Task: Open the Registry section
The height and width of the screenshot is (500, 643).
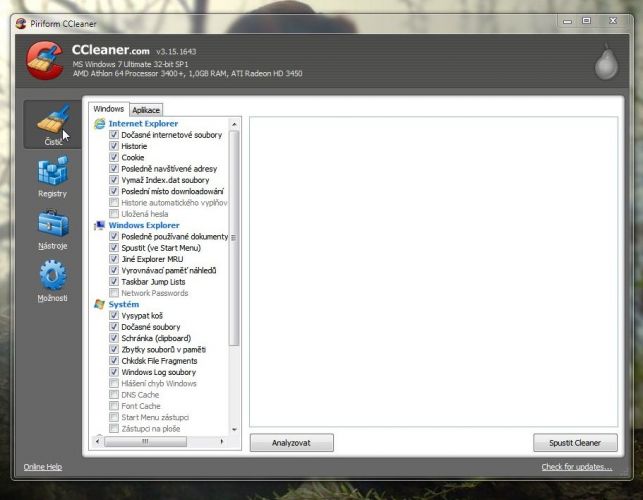Action: pyautogui.click(x=52, y=177)
